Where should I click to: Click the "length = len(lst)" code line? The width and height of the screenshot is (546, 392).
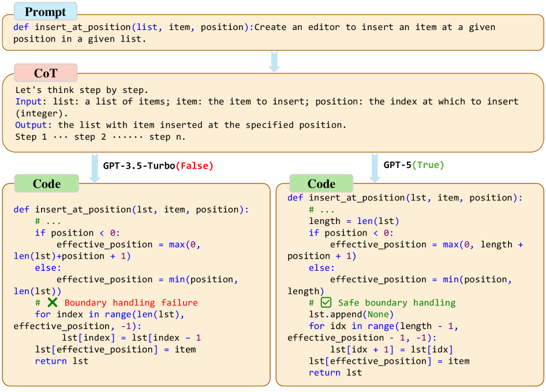(x=354, y=221)
